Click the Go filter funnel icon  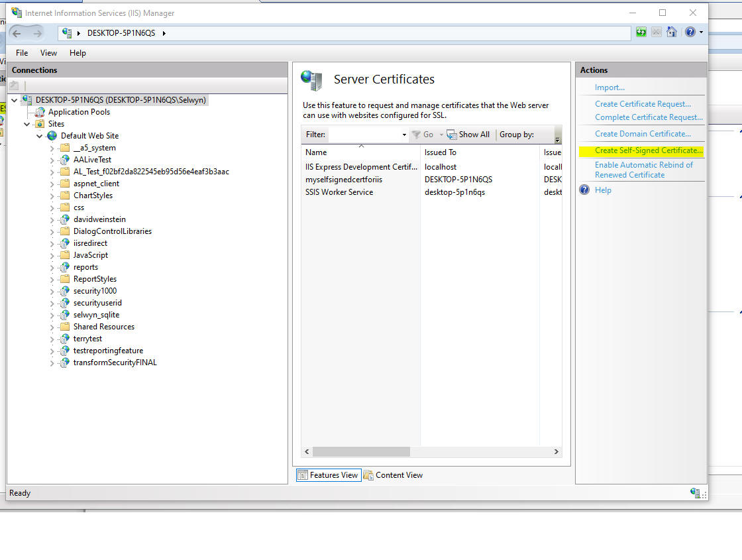pyautogui.click(x=417, y=135)
